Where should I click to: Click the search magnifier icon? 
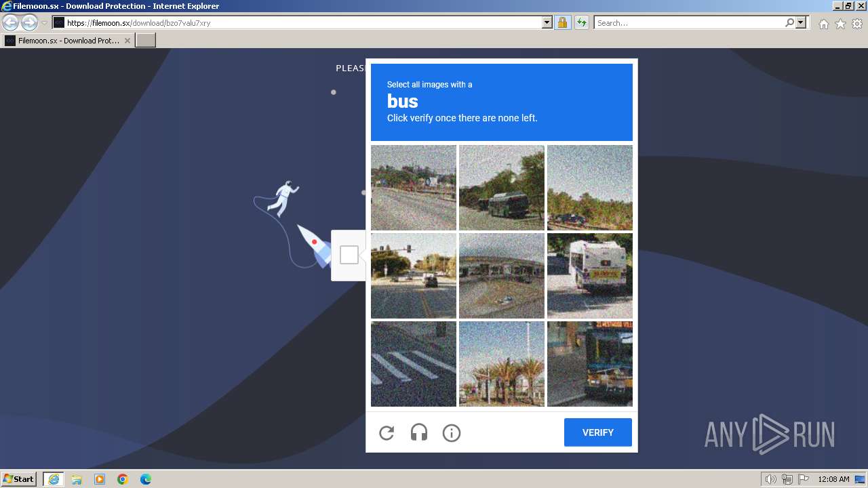tap(789, 22)
